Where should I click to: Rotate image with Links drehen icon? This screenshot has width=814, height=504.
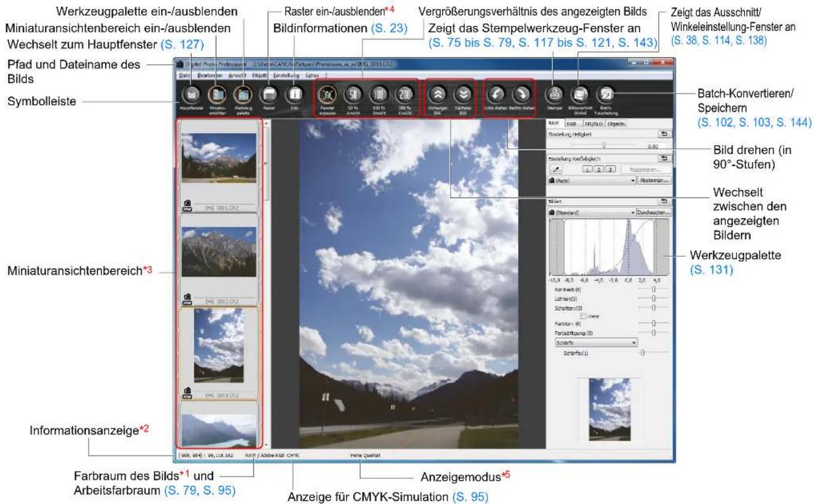[496, 94]
